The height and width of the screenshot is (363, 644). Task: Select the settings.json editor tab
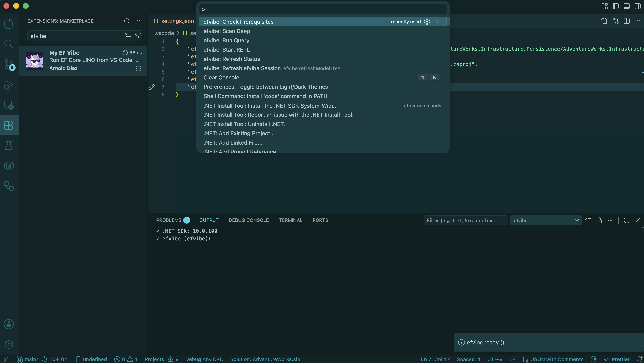tap(174, 21)
